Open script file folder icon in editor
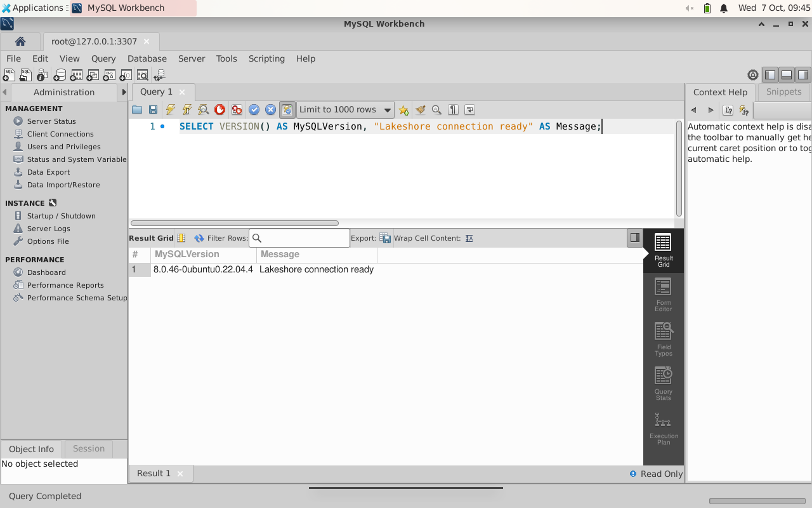The height and width of the screenshot is (508, 812). point(137,110)
